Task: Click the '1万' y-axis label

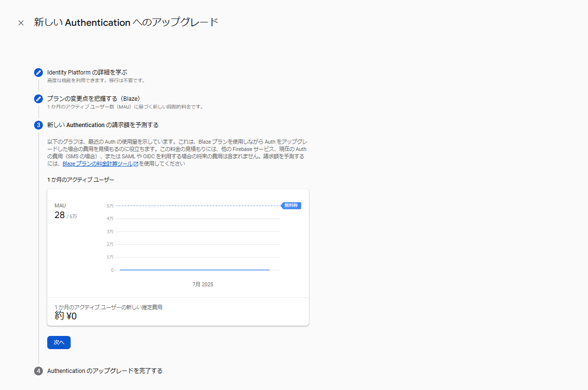Action: click(110, 257)
